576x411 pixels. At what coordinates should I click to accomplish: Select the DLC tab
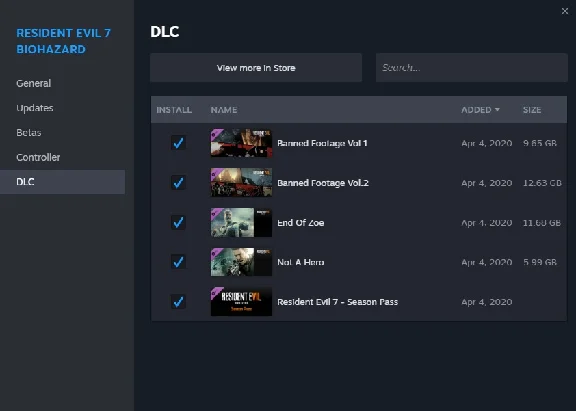pyautogui.click(x=62, y=182)
